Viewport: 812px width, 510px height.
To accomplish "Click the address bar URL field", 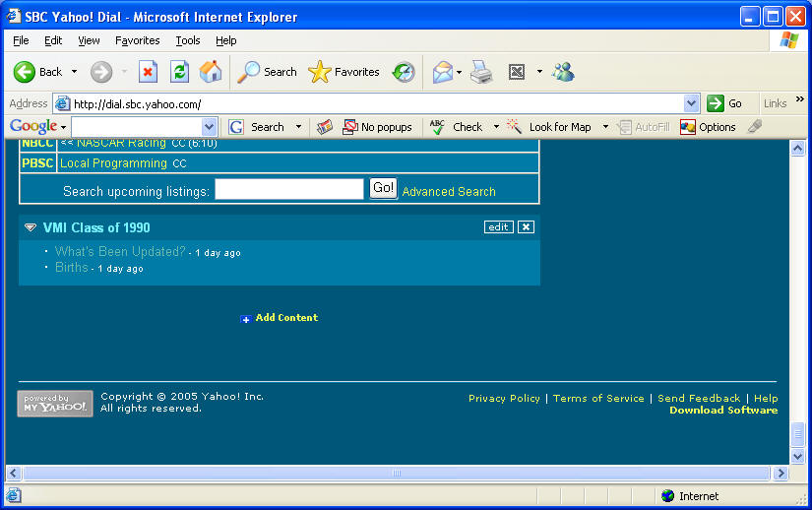I will tap(376, 104).
